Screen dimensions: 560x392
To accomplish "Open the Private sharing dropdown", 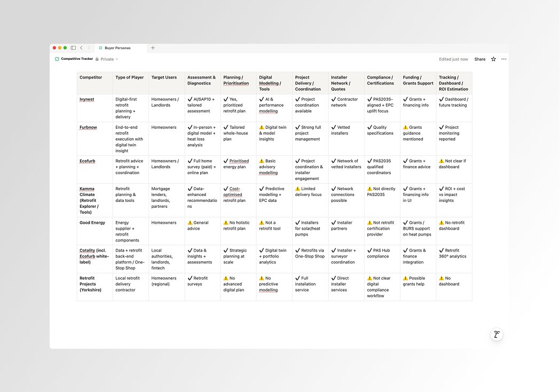I will point(108,59).
